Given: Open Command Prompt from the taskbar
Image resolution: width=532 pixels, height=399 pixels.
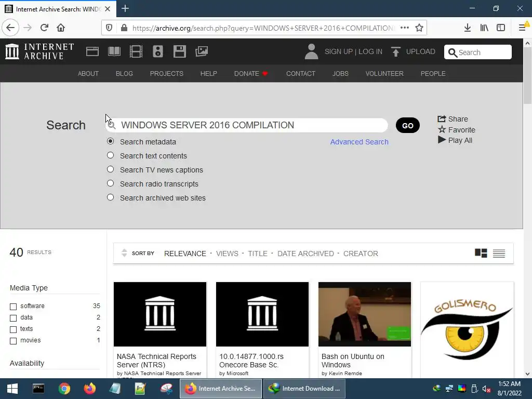Looking at the screenshot, I should 38,389.
